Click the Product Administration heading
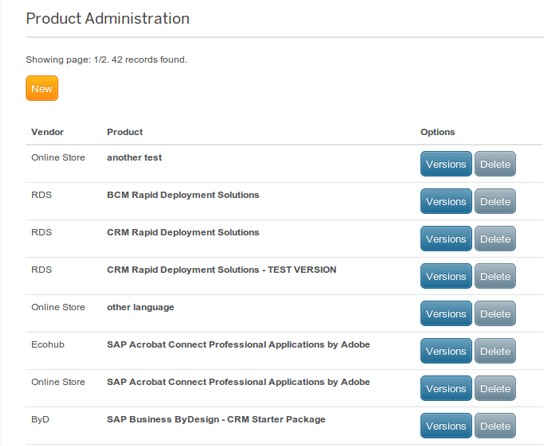The image size is (550, 446). (108, 19)
